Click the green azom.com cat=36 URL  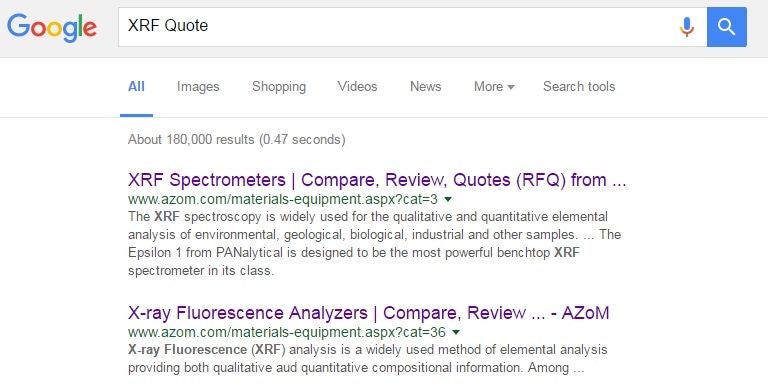(x=287, y=332)
